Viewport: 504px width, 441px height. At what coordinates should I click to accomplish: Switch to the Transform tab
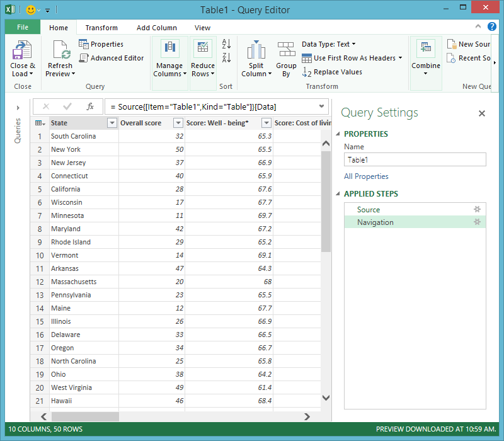[x=102, y=28]
